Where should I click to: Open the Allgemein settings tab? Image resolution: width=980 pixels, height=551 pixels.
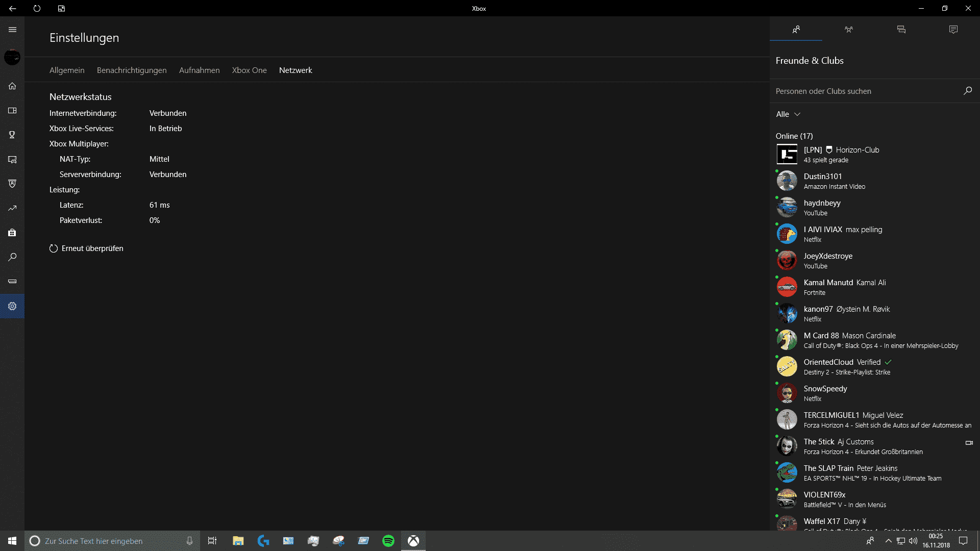click(67, 70)
